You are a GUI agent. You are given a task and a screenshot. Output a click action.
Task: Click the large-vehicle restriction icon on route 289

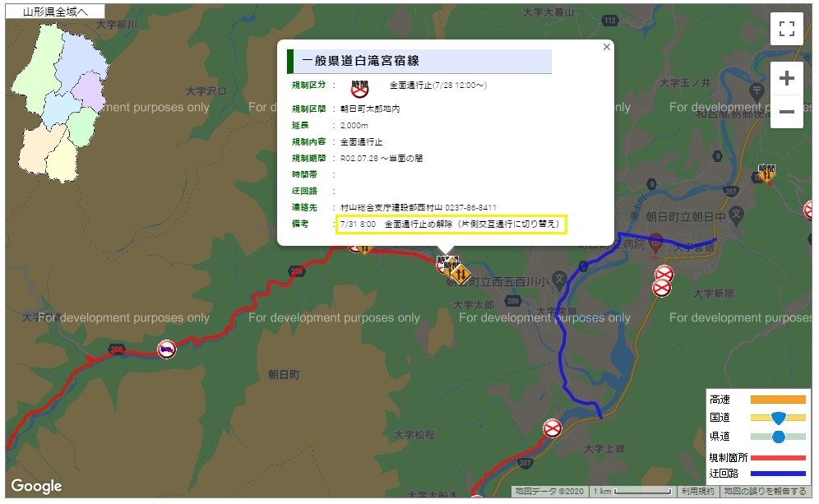[167, 349]
